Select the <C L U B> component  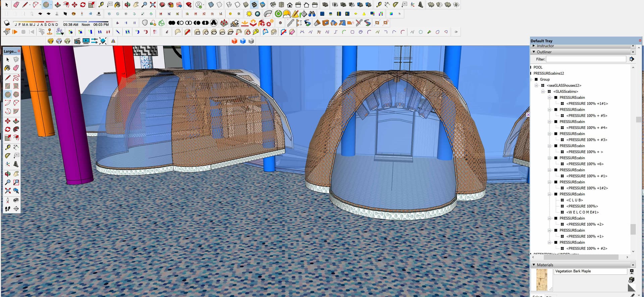tap(575, 200)
